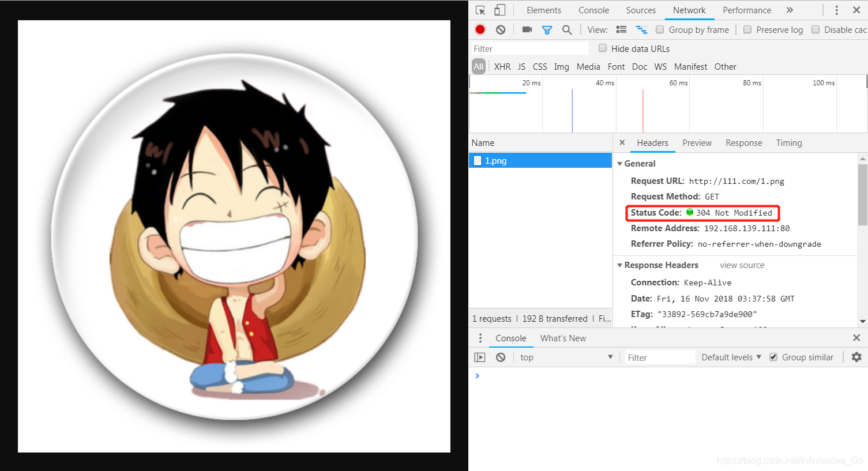Enable capture screenshots camera icon

click(527, 29)
